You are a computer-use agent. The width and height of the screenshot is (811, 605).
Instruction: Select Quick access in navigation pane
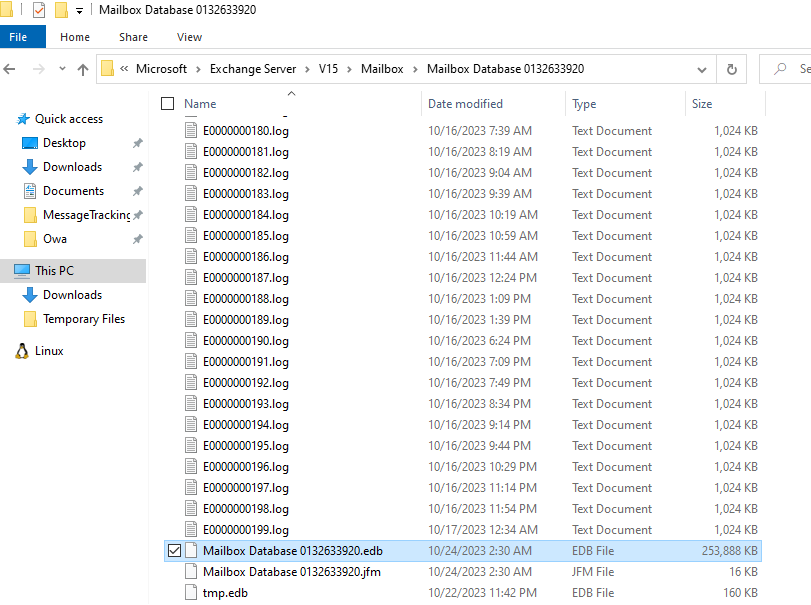coord(69,119)
